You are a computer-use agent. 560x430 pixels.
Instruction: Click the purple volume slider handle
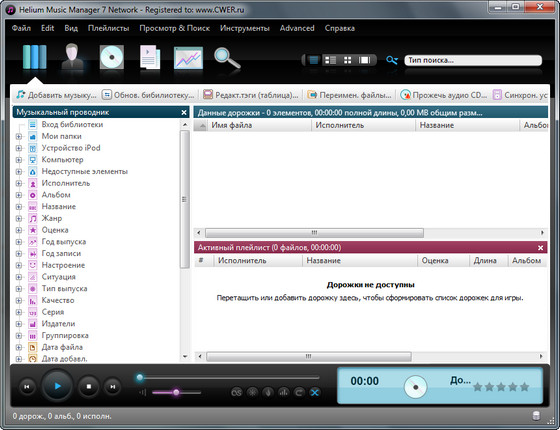coord(176,392)
